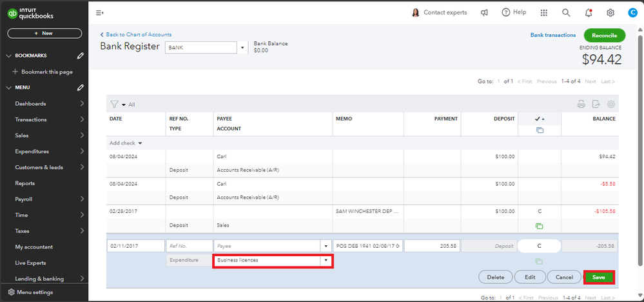The height and width of the screenshot is (302, 644).
Task: Click the Ref No. input field
Action: (x=190, y=246)
